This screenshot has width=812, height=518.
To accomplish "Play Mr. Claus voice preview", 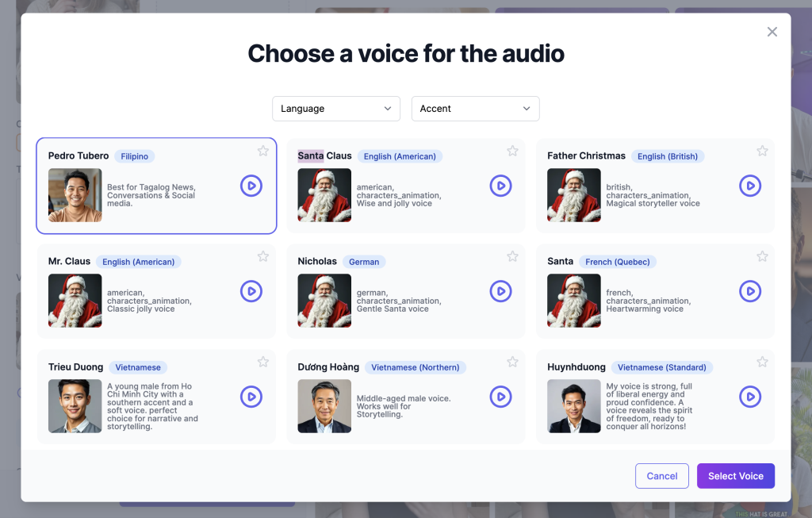I will [251, 291].
